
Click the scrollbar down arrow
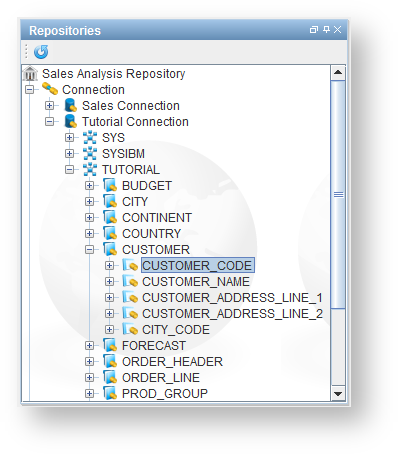coord(338,394)
